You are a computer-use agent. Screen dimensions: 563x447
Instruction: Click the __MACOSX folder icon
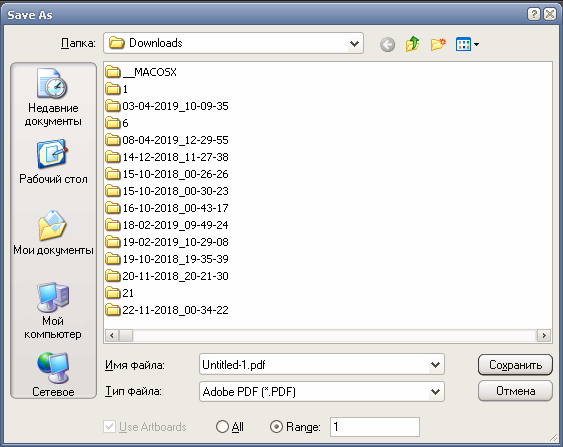point(113,72)
